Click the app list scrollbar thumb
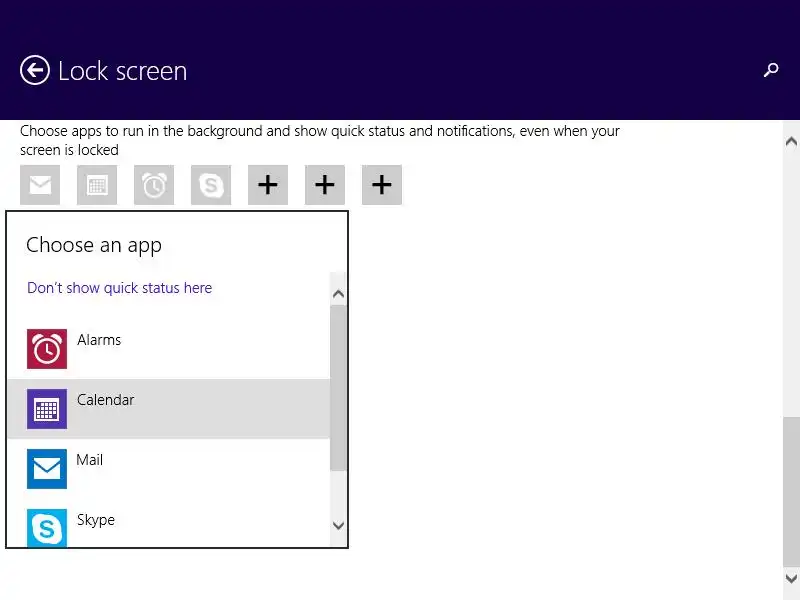 [338, 388]
